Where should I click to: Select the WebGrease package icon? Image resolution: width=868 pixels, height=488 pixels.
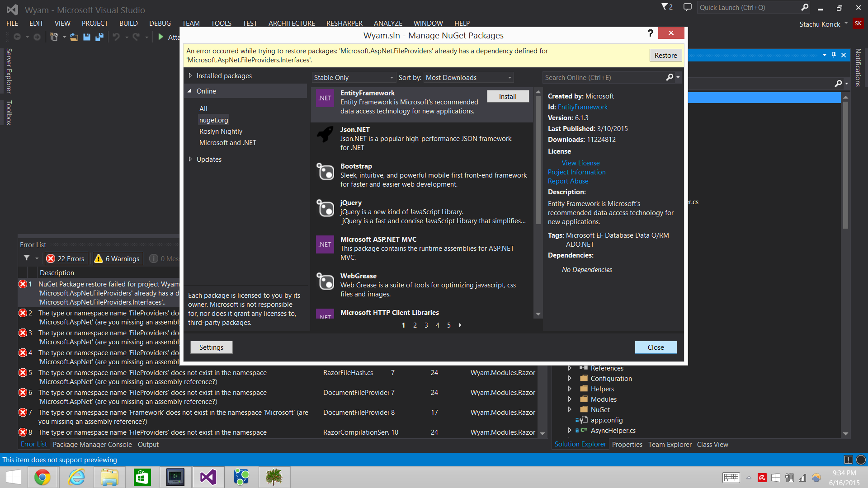pyautogui.click(x=325, y=281)
